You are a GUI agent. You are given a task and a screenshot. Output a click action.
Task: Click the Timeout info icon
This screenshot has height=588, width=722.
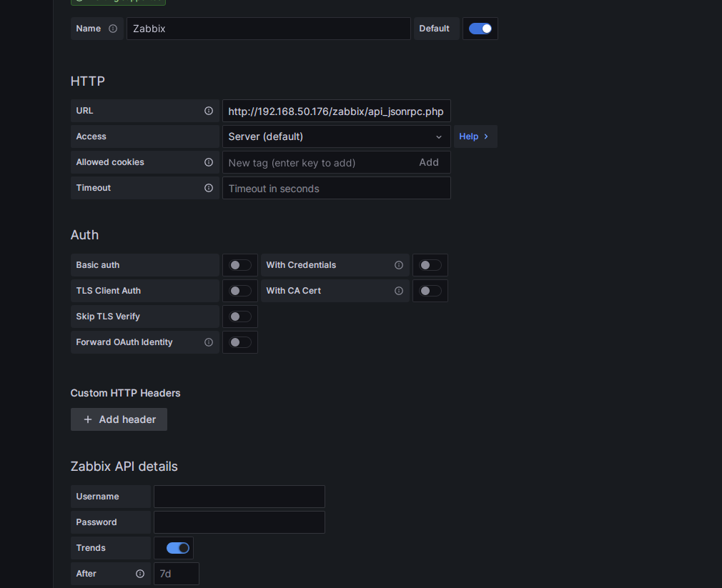click(x=209, y=188)
